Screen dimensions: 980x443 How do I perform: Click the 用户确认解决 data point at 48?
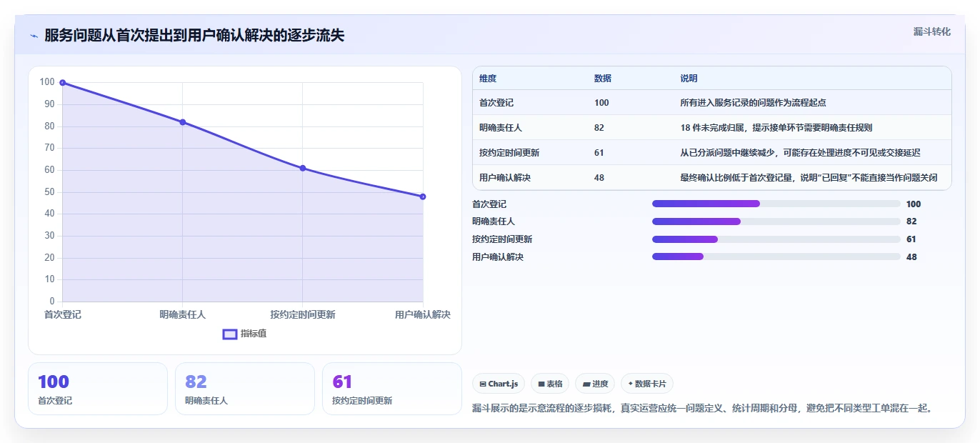click(x=423, y=196)
